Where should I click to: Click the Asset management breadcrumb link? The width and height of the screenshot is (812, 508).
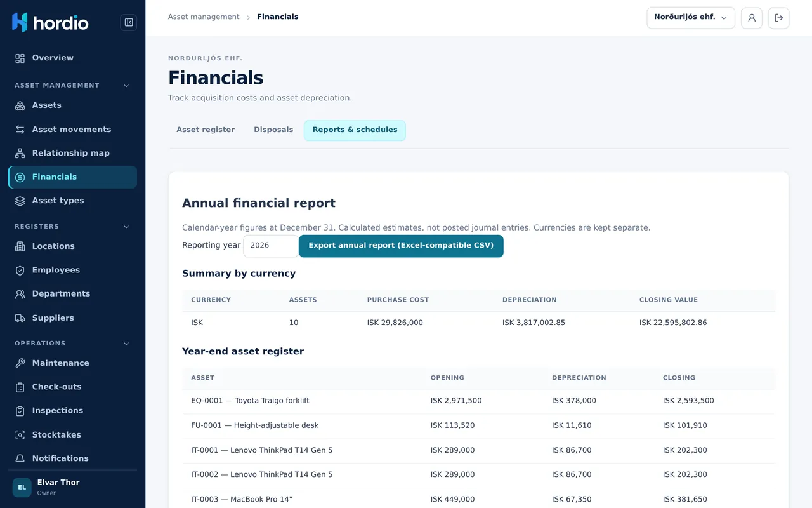(204, 17)
